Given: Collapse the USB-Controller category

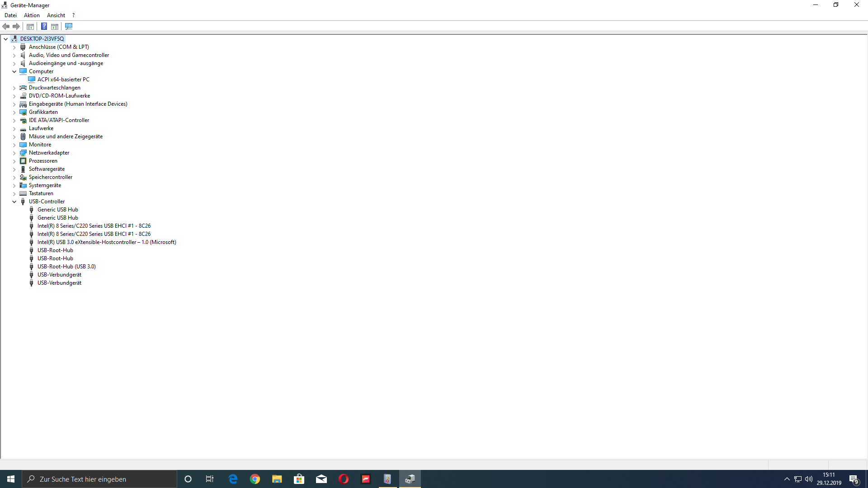Looking at the screenshot, I should pyautogui.click(x=14, y=202).
